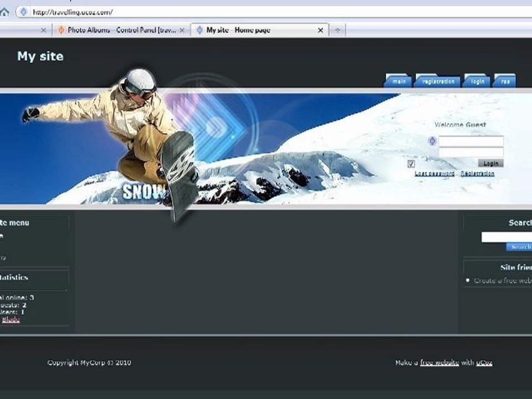Viewport: 532px width, 399px height.
Task: Open the registration navigation tab
Action: (x=438, y=81)
